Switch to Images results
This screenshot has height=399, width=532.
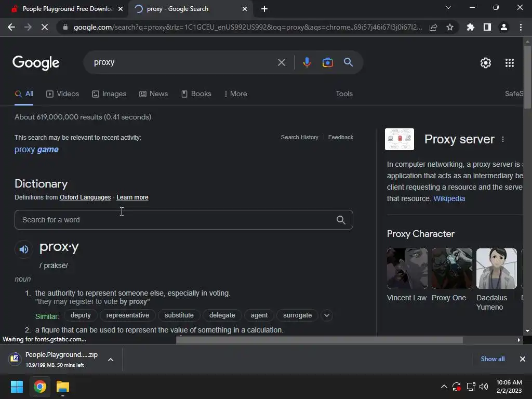click(109, 94)
